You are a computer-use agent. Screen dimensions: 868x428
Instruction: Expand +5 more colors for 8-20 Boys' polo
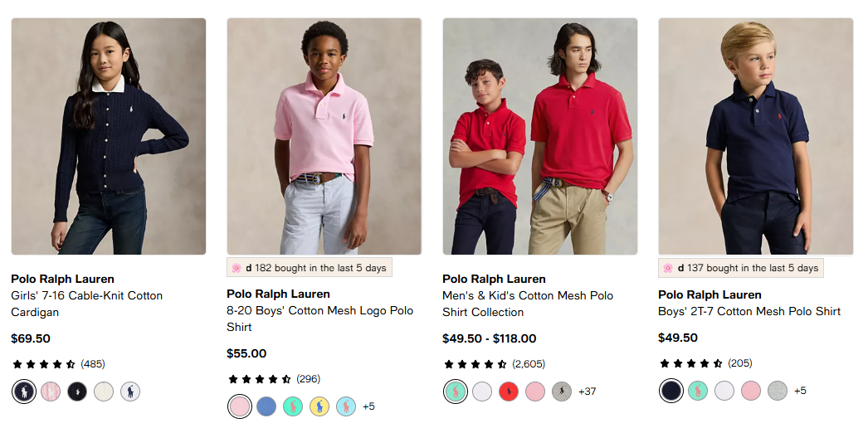[368, 406]
